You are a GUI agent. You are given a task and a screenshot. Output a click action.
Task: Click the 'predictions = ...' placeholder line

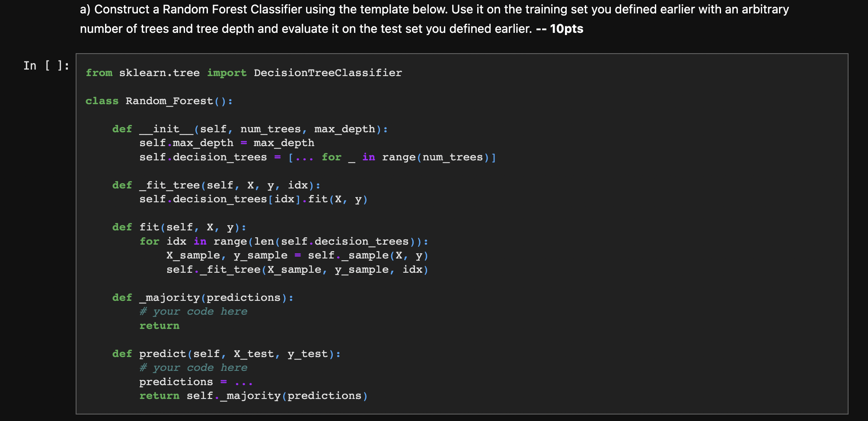click(195, 381)
